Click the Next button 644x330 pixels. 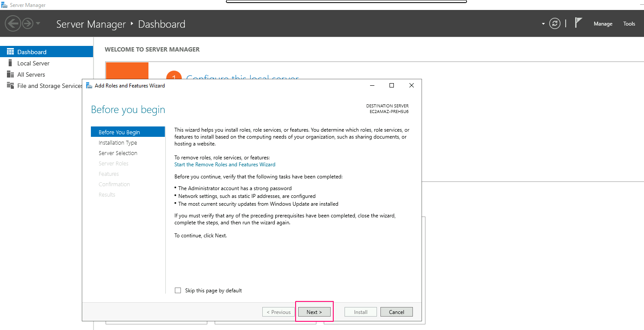point(314,312)
